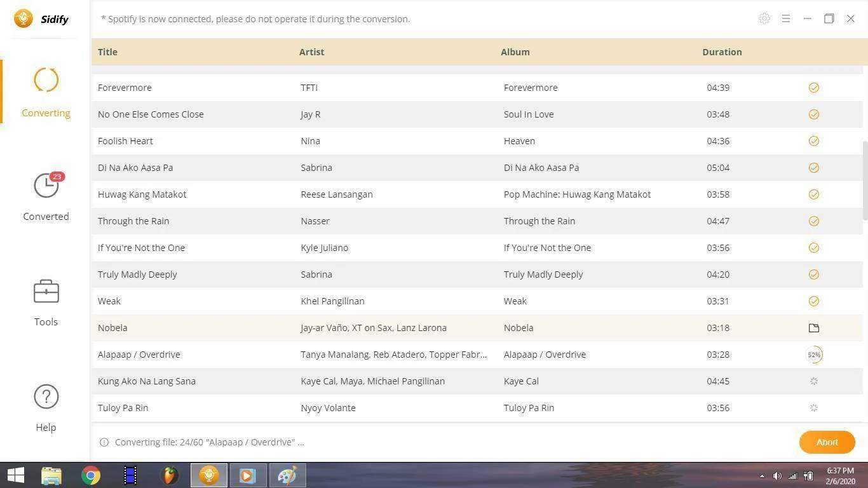This screenshot has height=488, width=868.
Task: Click artist Nyoy Volante
Action: coord(328,408)
